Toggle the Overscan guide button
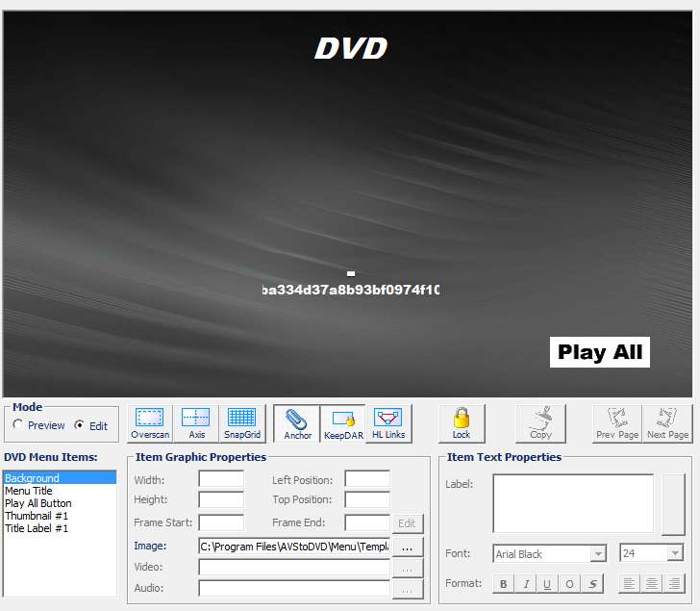700x611 pixels. click(150, 423)
